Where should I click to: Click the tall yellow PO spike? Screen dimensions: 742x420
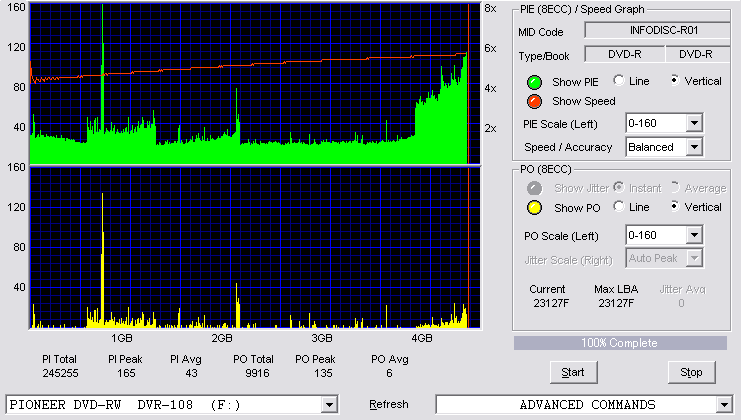102,260
